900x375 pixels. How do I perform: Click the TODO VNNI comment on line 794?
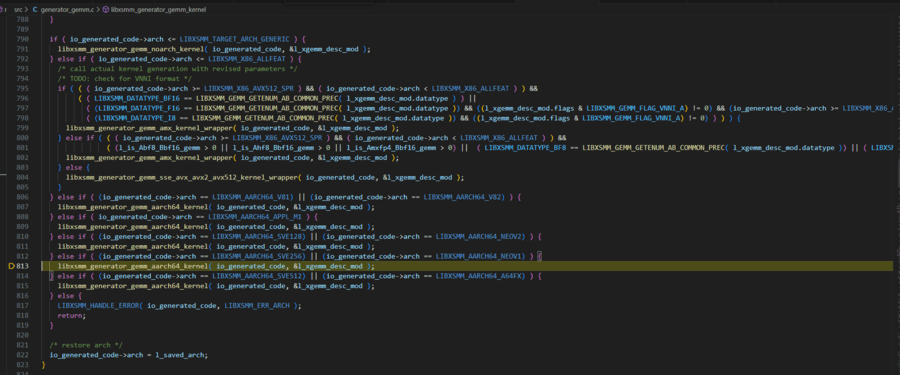click(x=125, y=79)
